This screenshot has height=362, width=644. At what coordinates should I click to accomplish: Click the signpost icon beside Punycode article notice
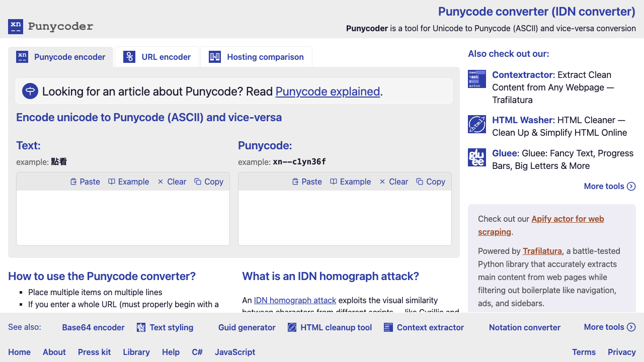pos(31,91)
